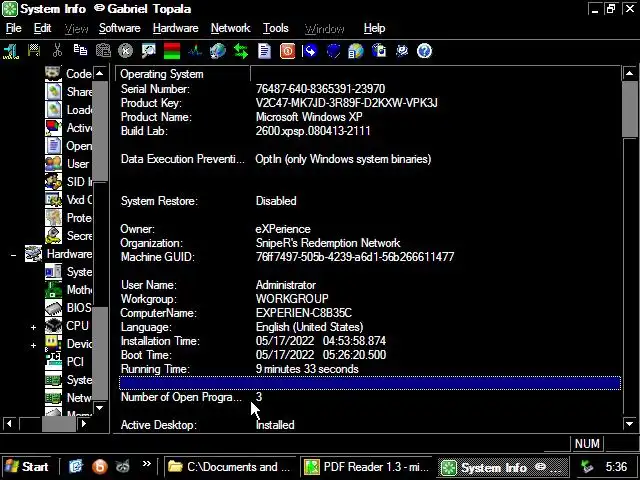Click the two-people icon beside User

click(x=53, y=164)
